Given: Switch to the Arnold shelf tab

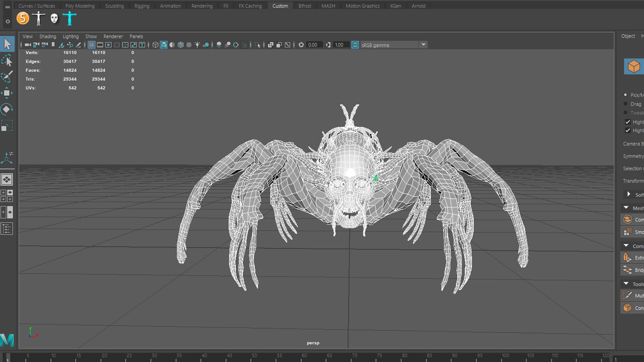Looking at the screenshot, I should (x=418, y=6).
